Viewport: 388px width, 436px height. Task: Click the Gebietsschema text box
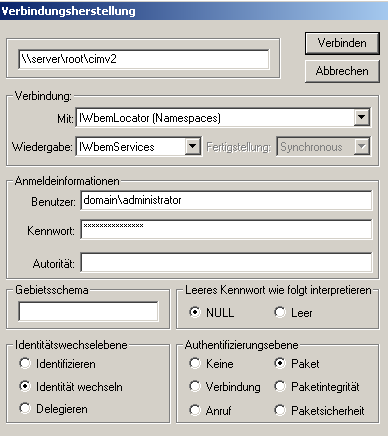click(88, 311)
